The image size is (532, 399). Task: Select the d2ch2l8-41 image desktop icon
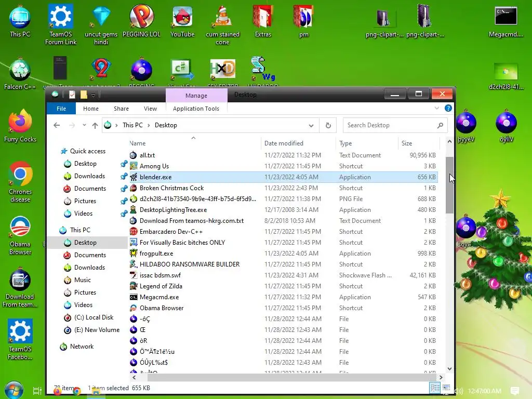pos(506,76)
